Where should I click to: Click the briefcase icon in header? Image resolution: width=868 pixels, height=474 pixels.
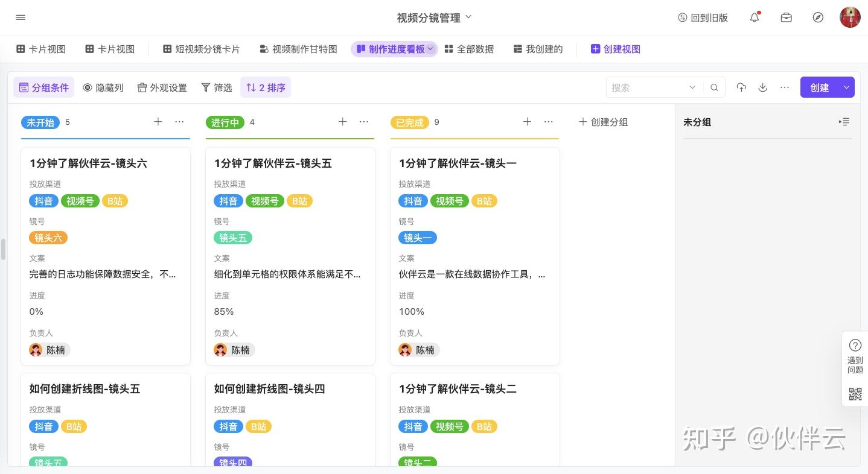click(x=786, y=17)
